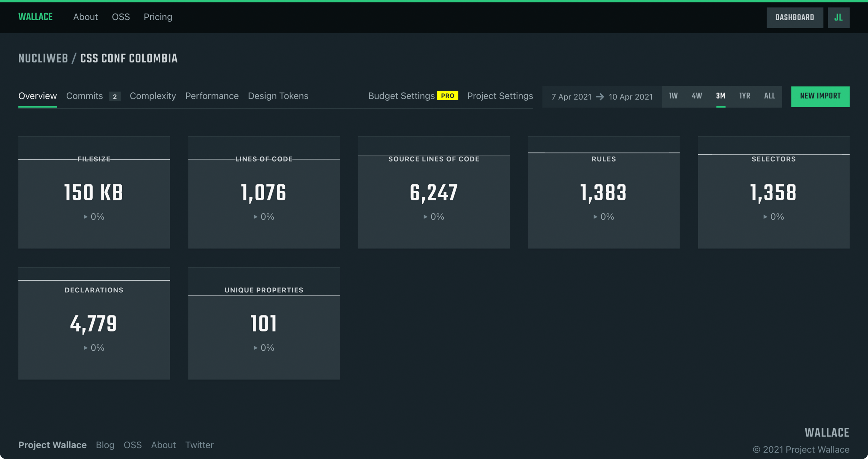Click the arrow between date range
868x459 pixels.
tap(600, 97)
